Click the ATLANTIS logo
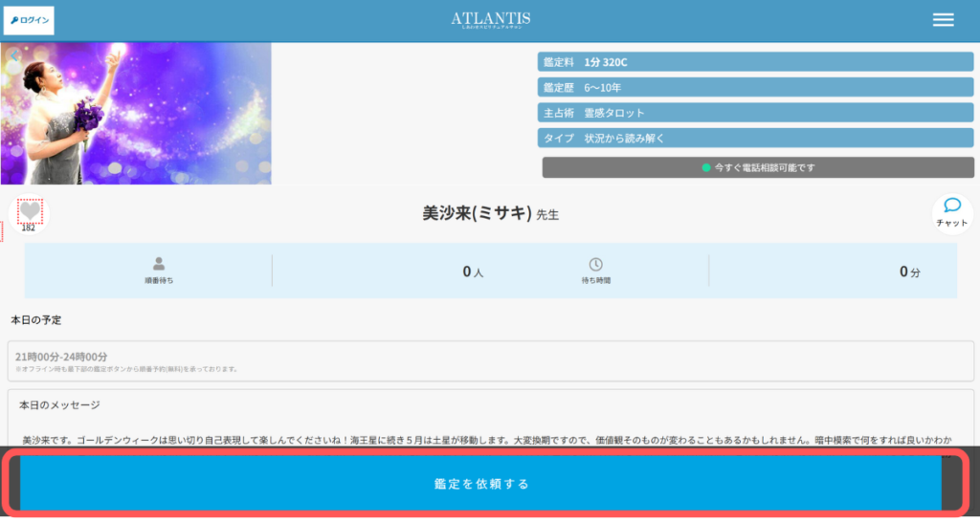This screenshot has width=980, height=523. click(490, 19)
